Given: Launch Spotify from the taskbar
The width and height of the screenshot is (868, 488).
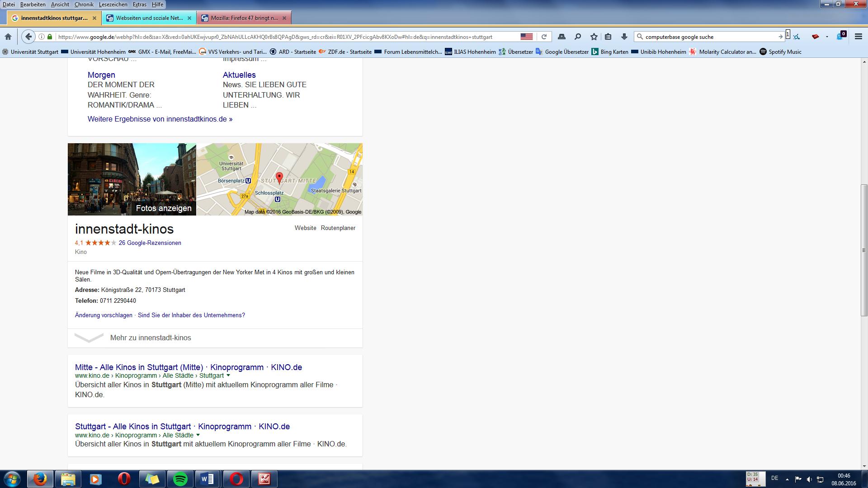Looking at the screenshot, I should 180,479.
